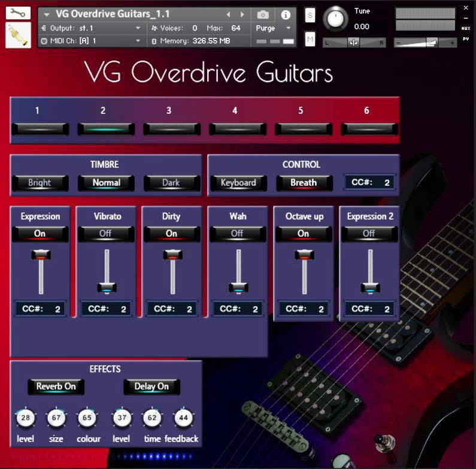This screenshot has height=469, width=476.
Task: Toggle the Delay On button
Action: click(x=152, y=387)
